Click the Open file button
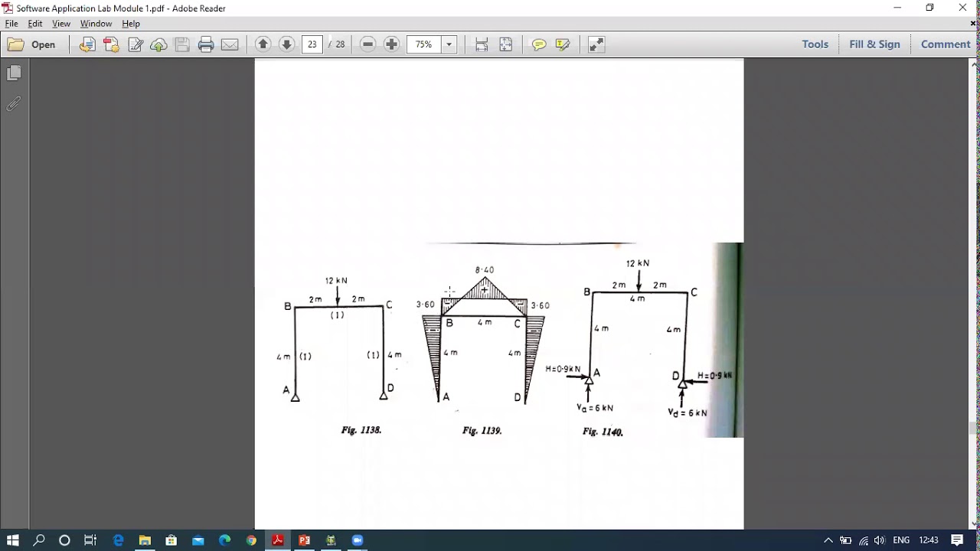Screen dimensions: 980x551 coord(32,44)
